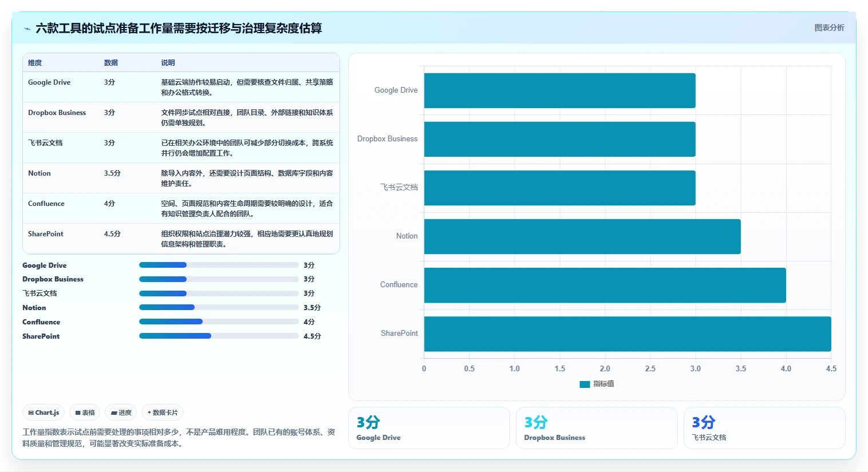868x472 pixels.
Task: Select the 表格 tag chip
Action: point(85,412)
